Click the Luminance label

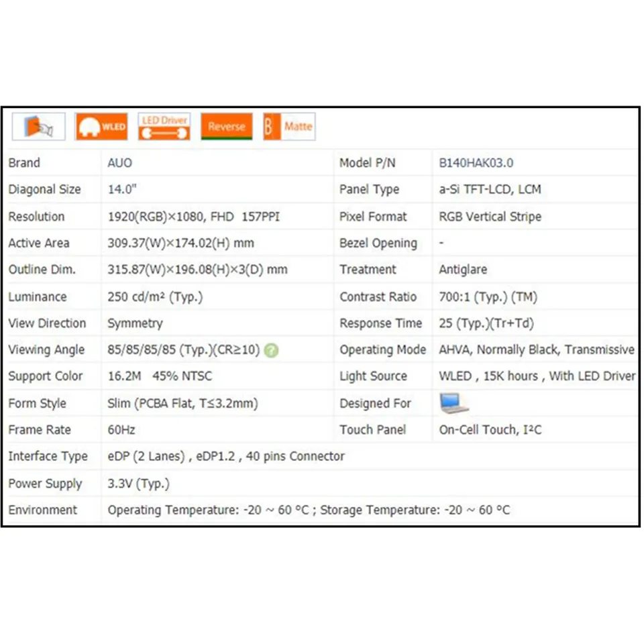(38, 297)
